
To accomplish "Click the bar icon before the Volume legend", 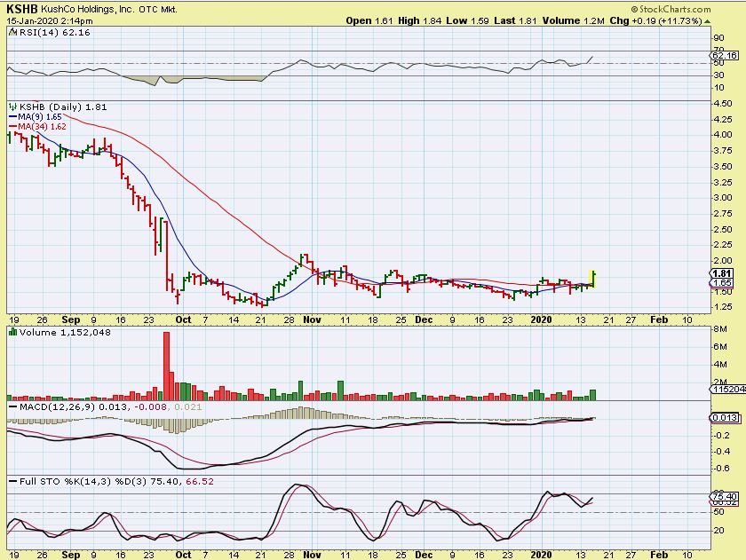I will 12,332.
